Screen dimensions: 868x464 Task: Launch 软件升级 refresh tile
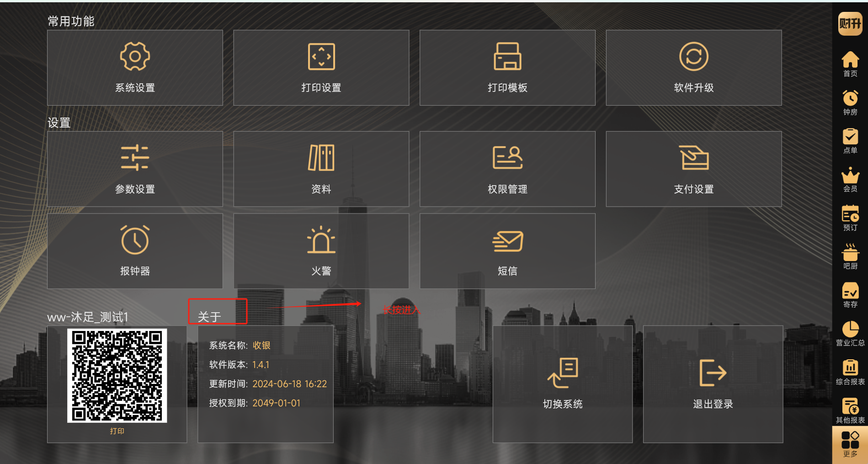(x=694, y=68)
